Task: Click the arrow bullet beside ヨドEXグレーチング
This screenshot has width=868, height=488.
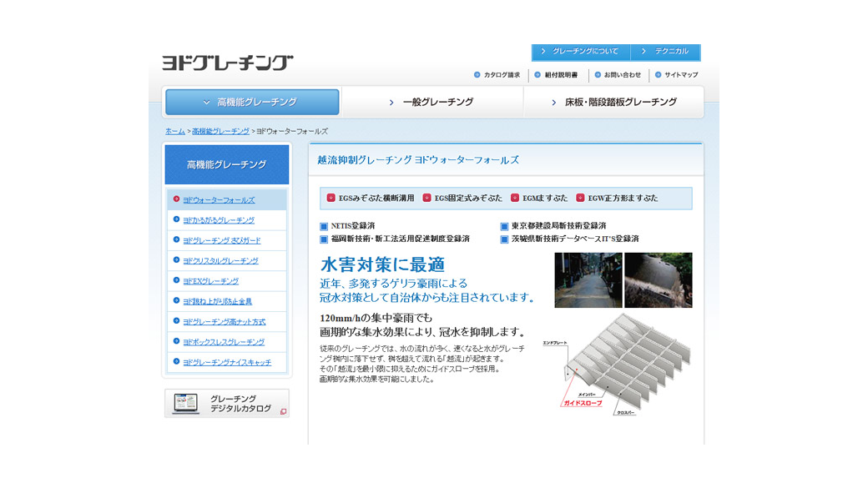Action: pos(176,280)
